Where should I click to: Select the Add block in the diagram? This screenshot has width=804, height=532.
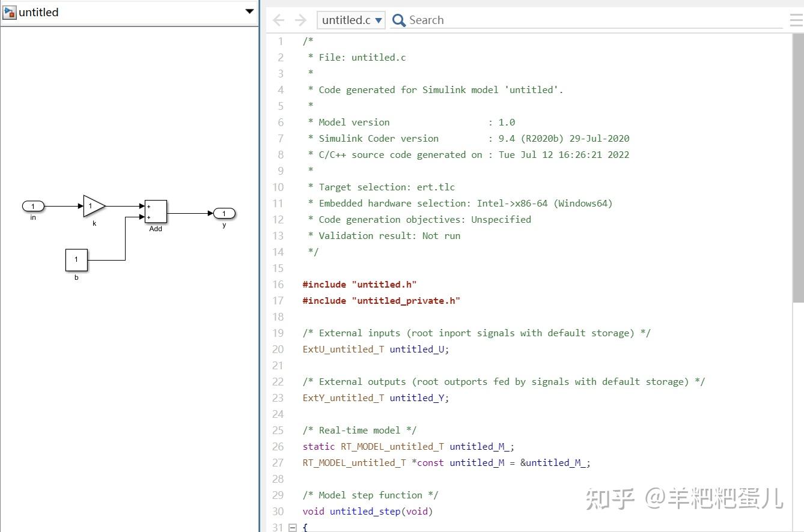point(156,211)
